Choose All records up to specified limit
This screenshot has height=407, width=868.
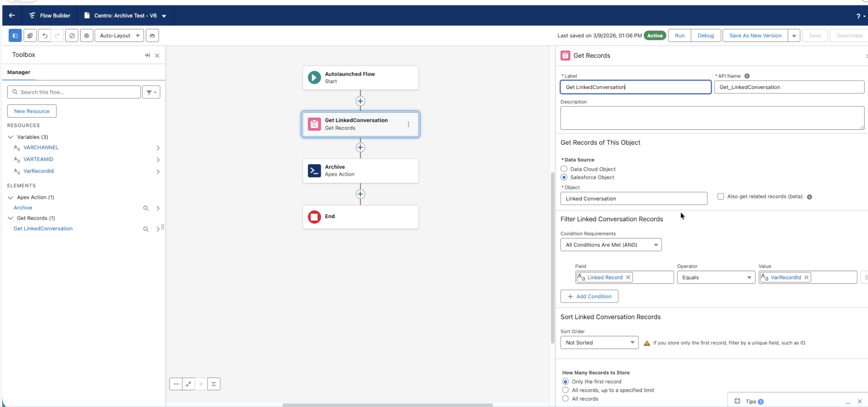[x=565, y=390]
